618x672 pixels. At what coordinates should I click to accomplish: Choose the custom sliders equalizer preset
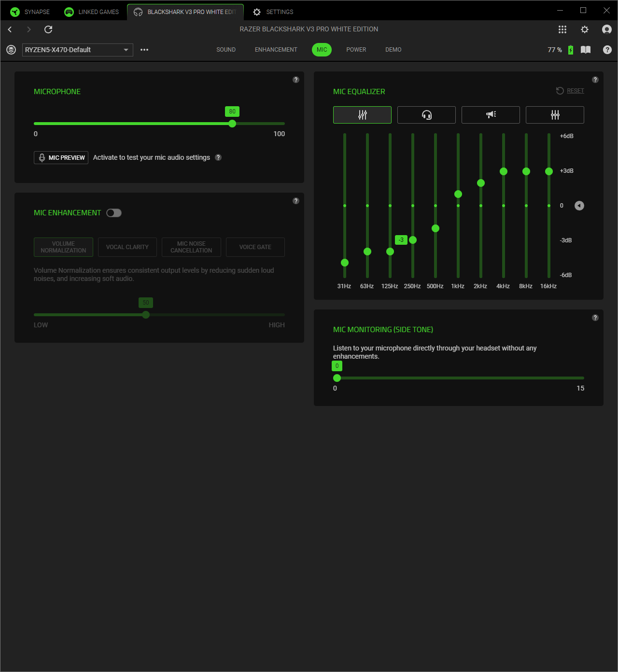[555, 115]
